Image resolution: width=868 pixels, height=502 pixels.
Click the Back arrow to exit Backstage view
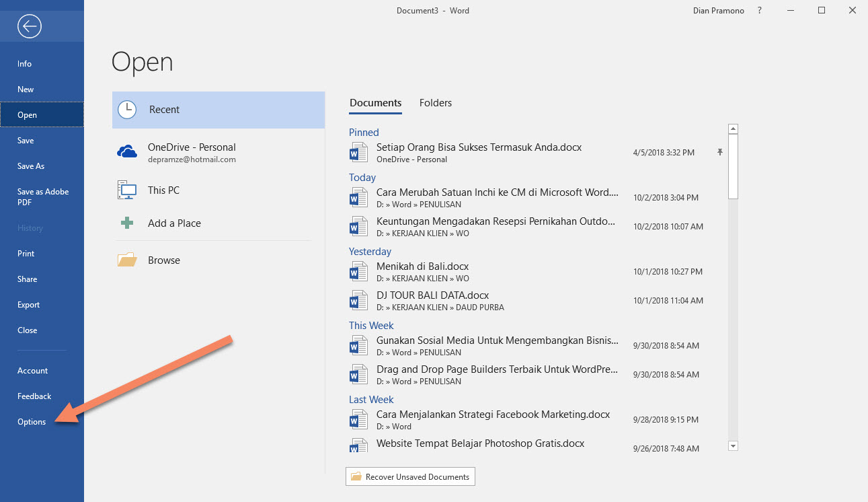tap(29, 26)
